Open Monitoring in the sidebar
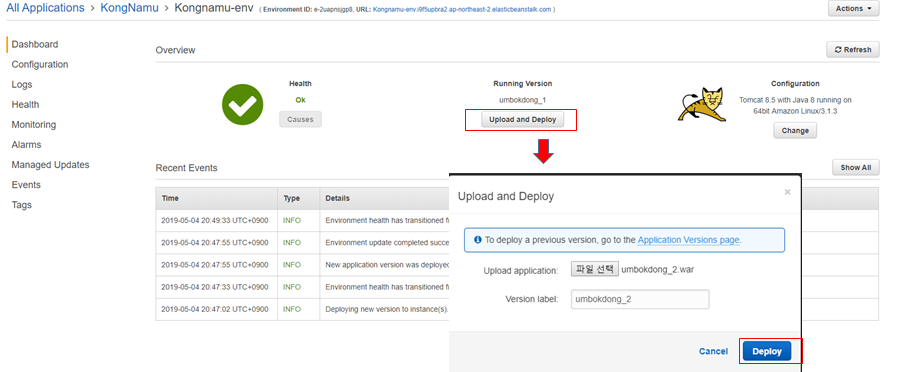The width and height of the screenshot is (898, 372). tap(34, 124)
